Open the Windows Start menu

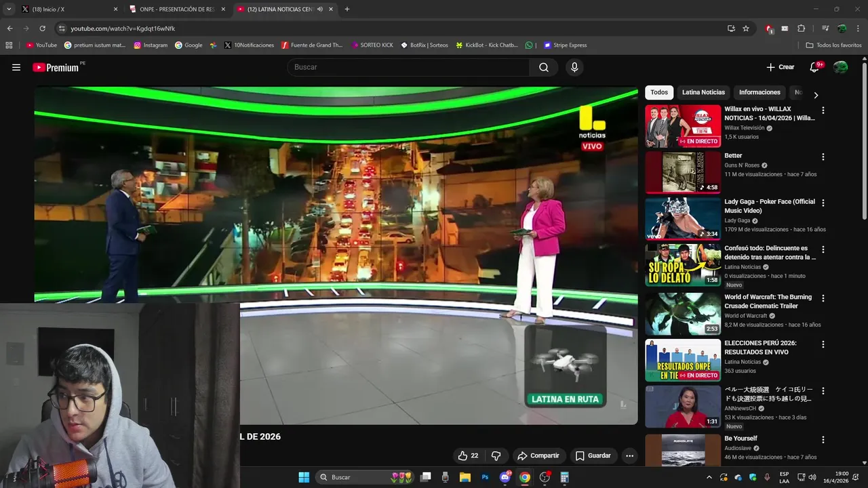[x=304, y=477]
